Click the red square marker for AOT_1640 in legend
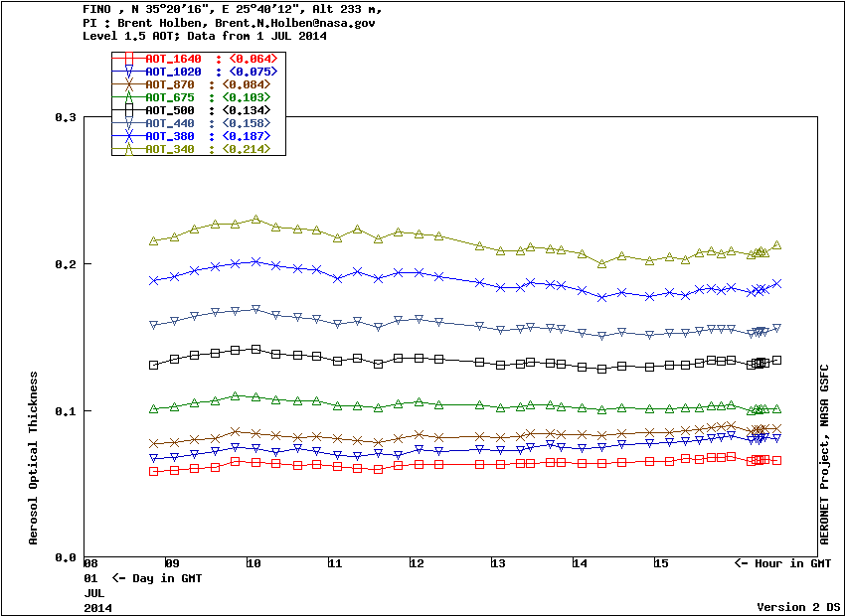 pyautogui.click(x=128, y=60)
